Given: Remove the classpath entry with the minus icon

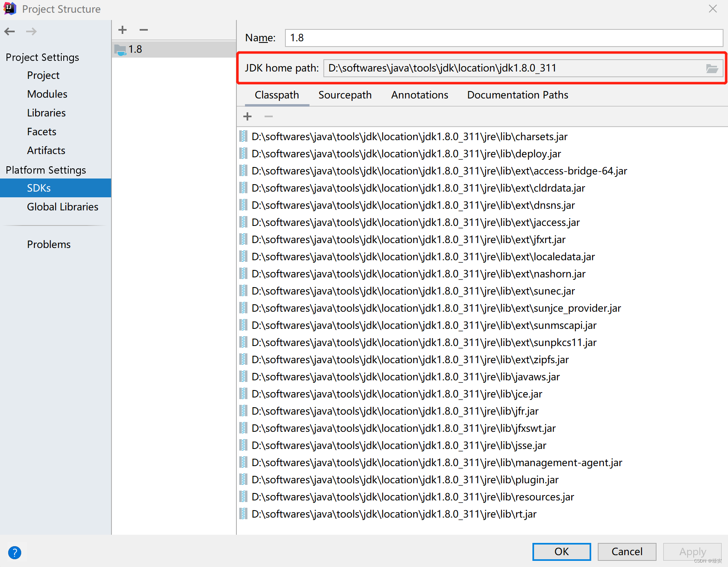Looking at the screenshot, I should [x=269, y=116].
